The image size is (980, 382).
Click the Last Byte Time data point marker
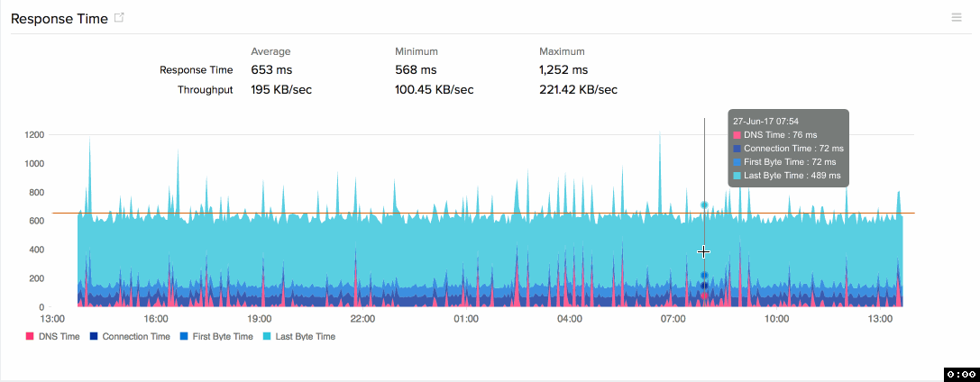click(x=704, y=205)
